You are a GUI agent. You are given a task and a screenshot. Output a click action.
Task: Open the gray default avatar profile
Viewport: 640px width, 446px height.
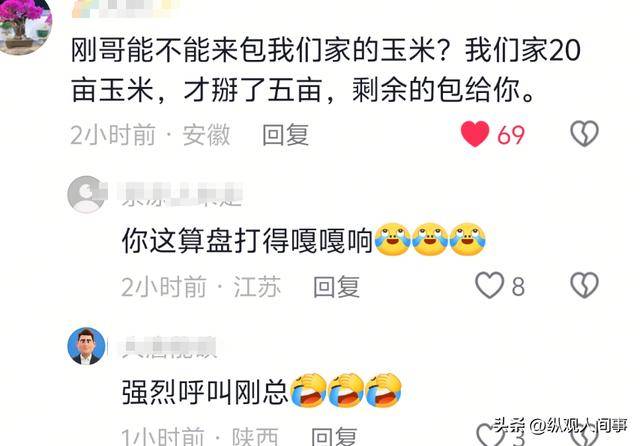86,194
